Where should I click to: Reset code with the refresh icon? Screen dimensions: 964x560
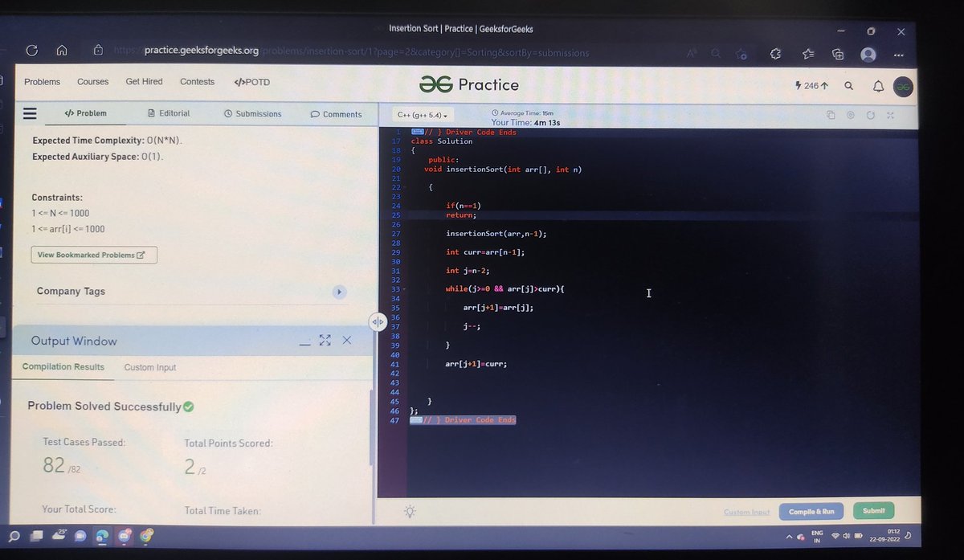(870, 115)
